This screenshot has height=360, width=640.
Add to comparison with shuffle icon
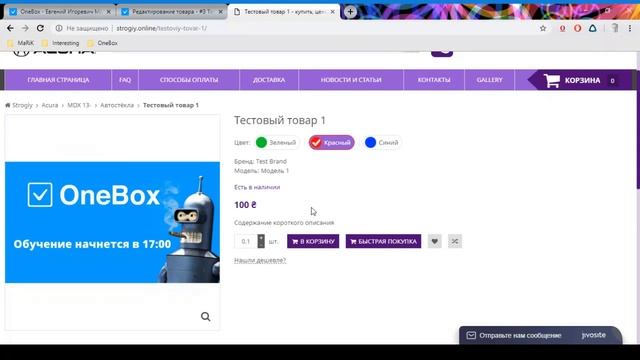(x=455, y=241)
